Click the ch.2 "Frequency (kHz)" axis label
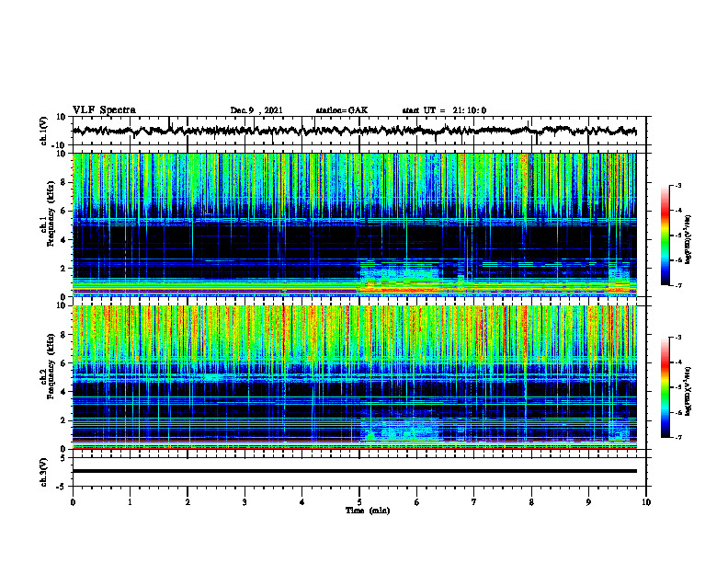The width and height of the screenshot is (728, 563). tap(51, 366)
